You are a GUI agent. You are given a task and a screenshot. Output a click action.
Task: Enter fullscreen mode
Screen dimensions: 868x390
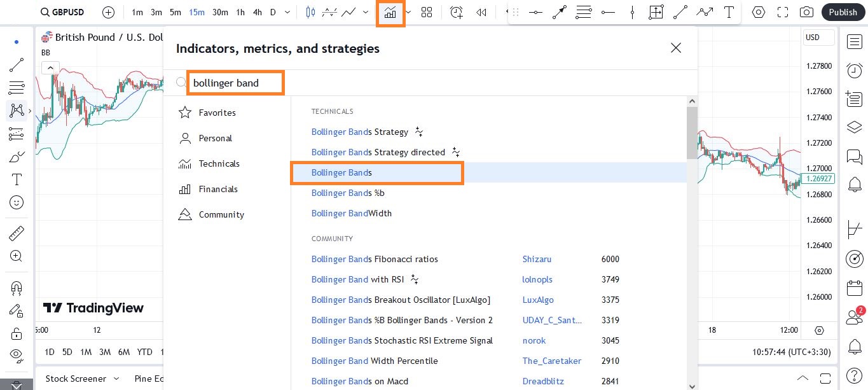pyautogui.click(x=783, y=12)
